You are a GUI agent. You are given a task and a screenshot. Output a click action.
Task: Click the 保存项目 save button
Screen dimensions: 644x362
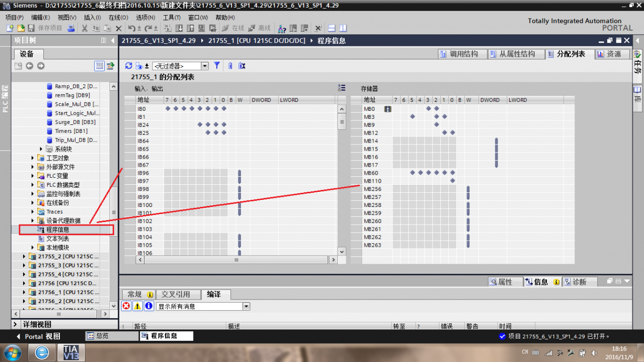pyautogui.click(x=45, y=28)
